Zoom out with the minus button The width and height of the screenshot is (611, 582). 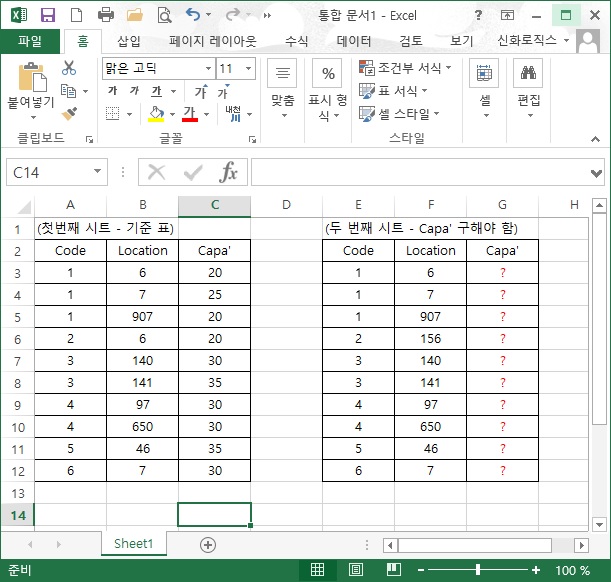(x=421, y=570)
